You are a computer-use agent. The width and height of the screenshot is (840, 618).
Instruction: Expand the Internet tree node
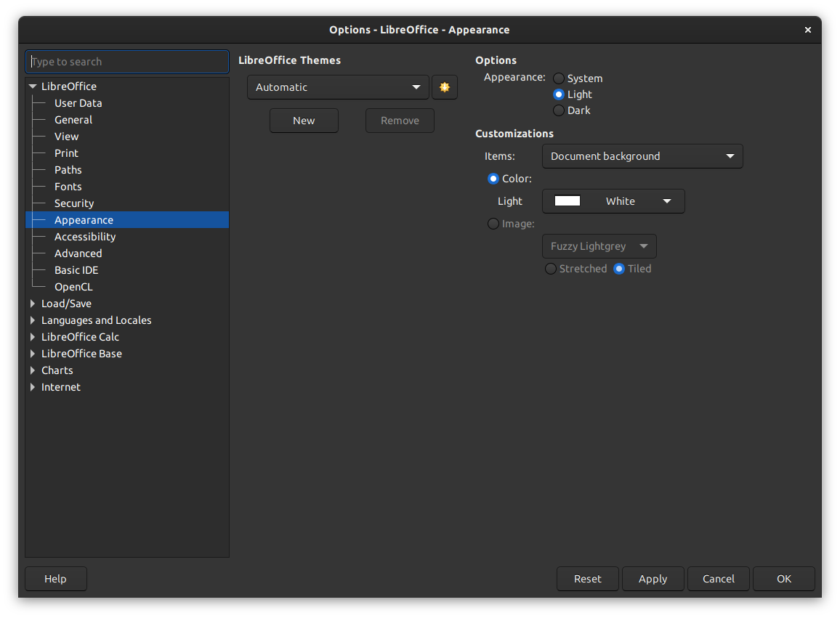(x=33, y=387)
